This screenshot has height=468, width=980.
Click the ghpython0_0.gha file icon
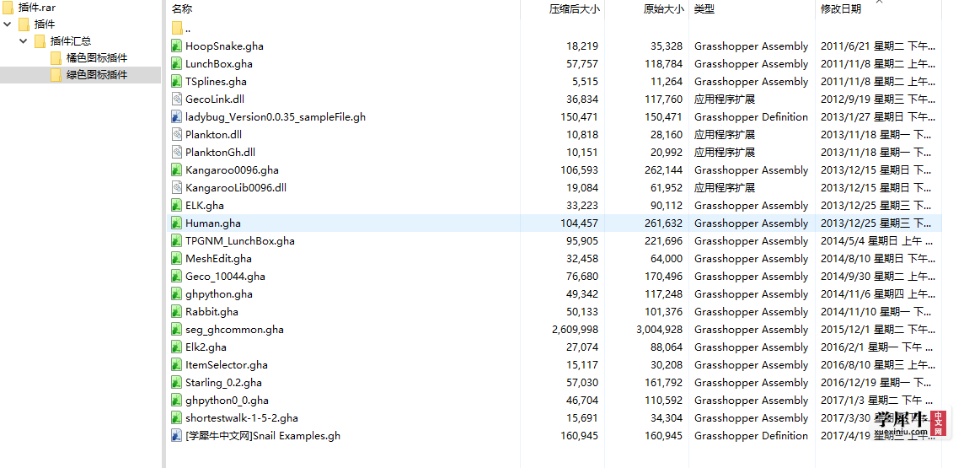click(177, 401)
